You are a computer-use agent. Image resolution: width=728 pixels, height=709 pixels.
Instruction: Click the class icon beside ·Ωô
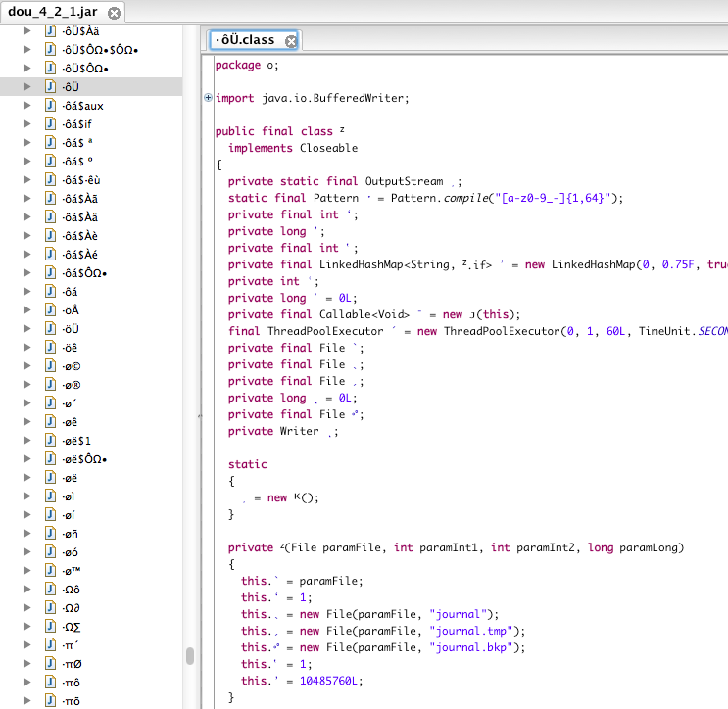tap(50, 590)
